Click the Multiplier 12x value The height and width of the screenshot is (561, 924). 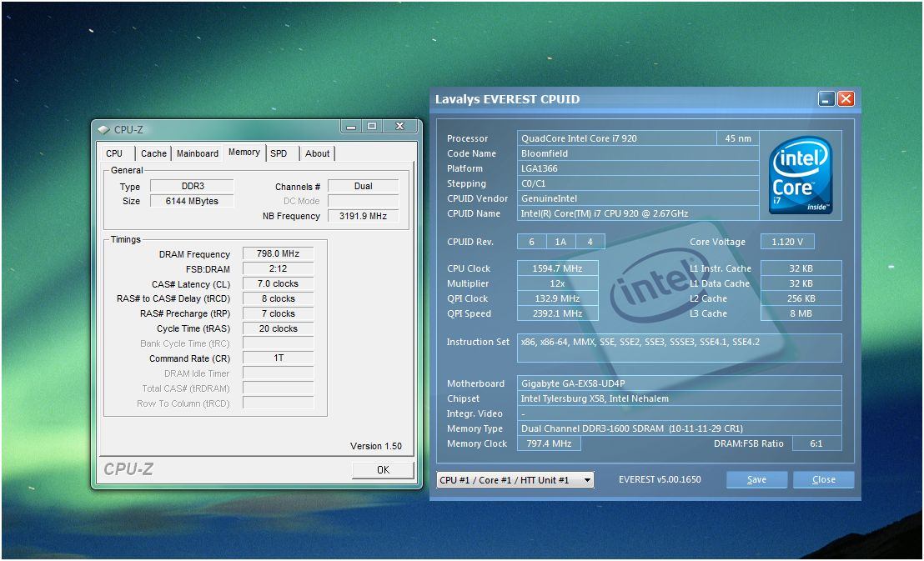pos(557,283)
